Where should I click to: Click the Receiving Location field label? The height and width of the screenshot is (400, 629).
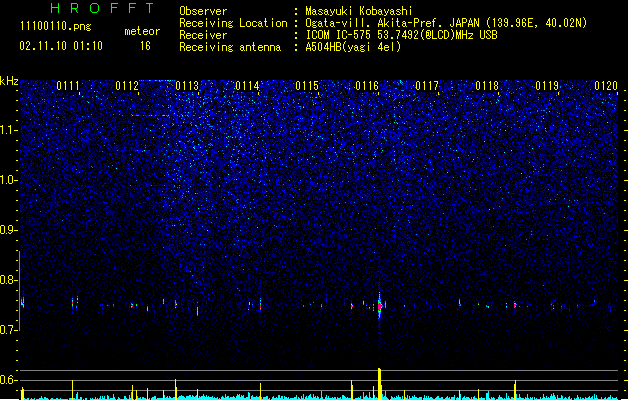coord(233,23)
